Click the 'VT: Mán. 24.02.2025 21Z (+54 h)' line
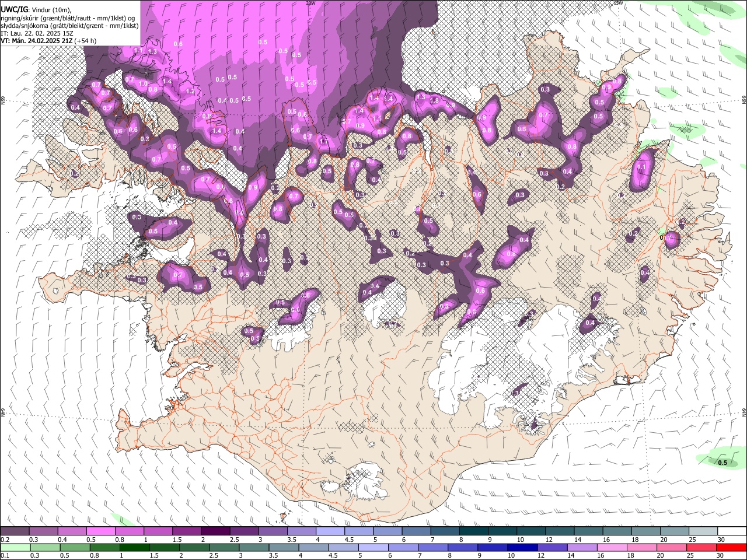Screen dimensions: 747x560 point(48,41)
